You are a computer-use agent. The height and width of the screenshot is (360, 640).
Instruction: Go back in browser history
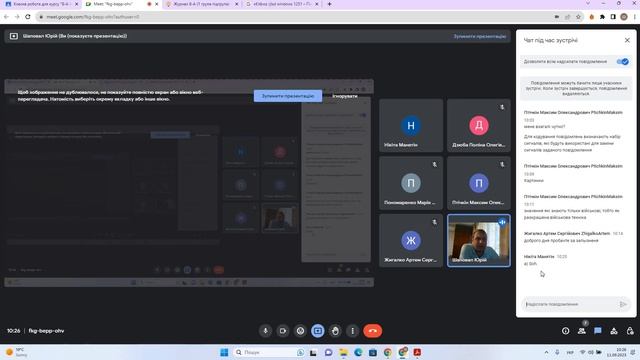pyautogui.click(x=6, y=17)
